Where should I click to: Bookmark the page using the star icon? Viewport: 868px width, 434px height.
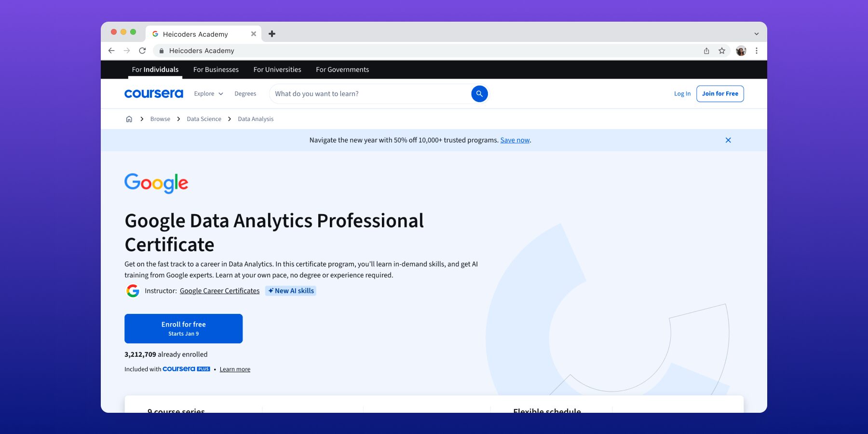(722, 51)
